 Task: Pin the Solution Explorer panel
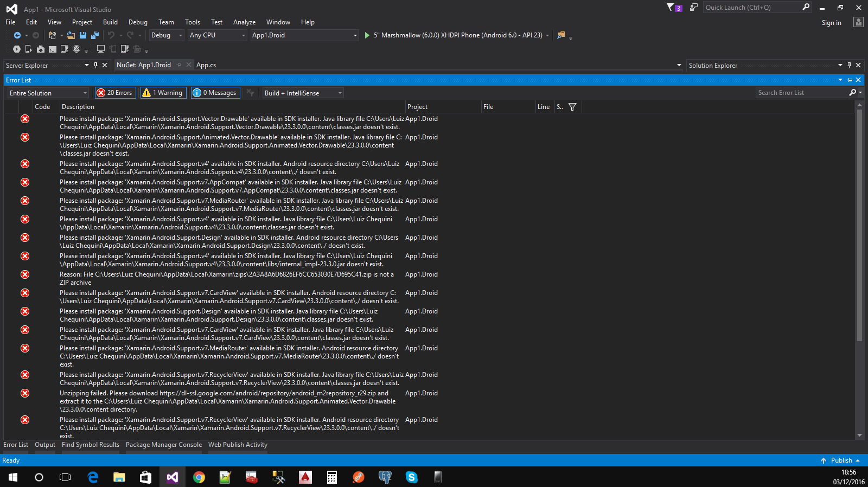pos(850,65)
